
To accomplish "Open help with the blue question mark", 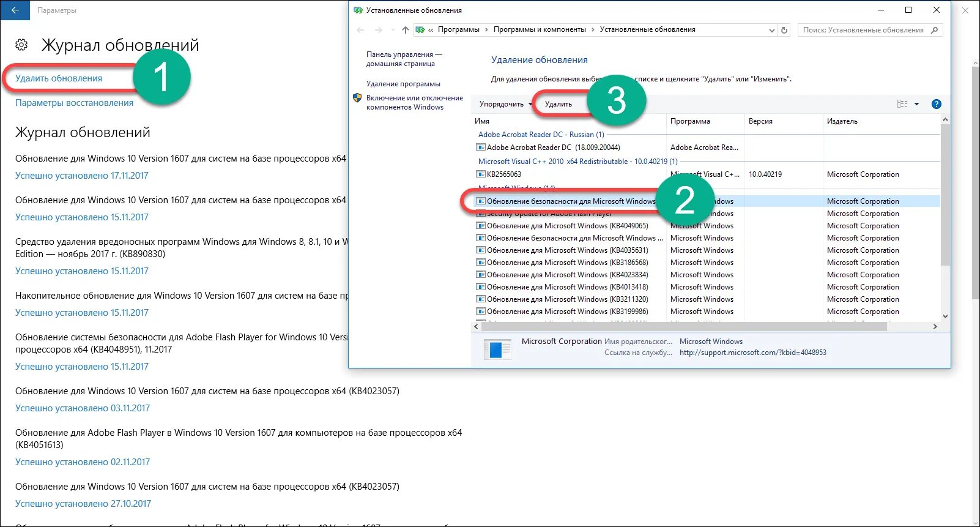I will click(936, 104).
